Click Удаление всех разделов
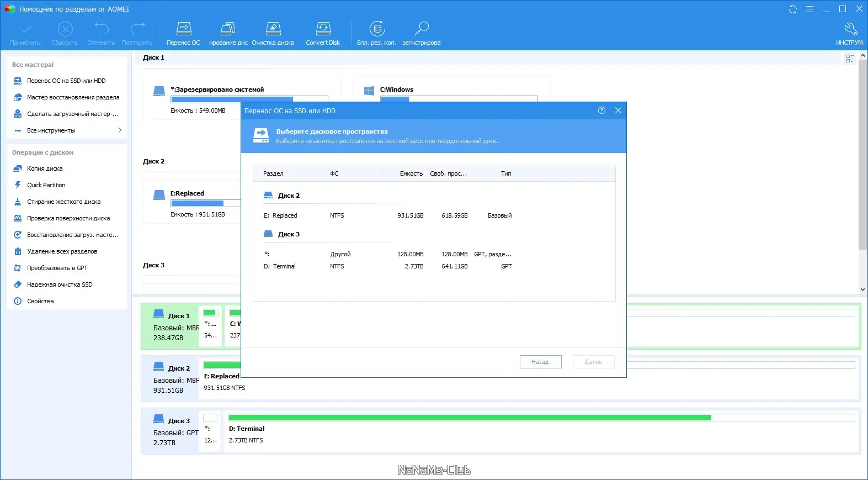 point(66,251)
